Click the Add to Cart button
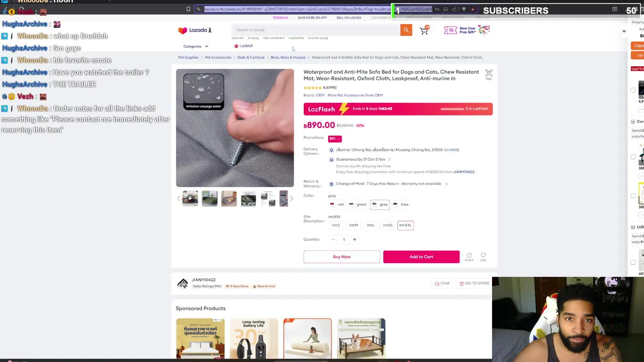The width and height of the screenshot is (644, 362). click(421, 257)
